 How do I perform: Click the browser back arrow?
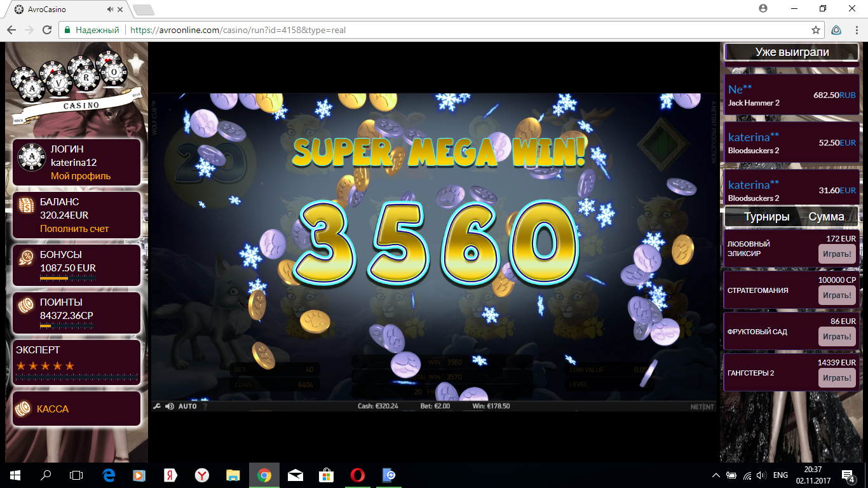click(11, 30)
